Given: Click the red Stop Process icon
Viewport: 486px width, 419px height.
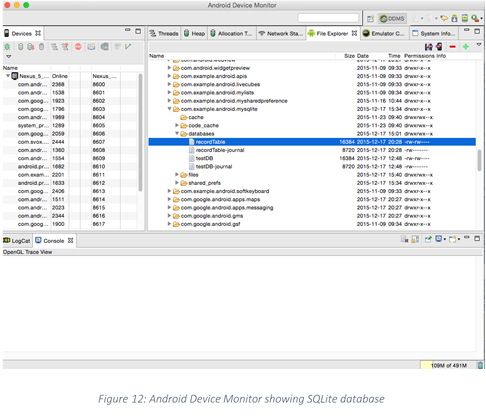Looking at the screenshot, I should pos(78,47).
